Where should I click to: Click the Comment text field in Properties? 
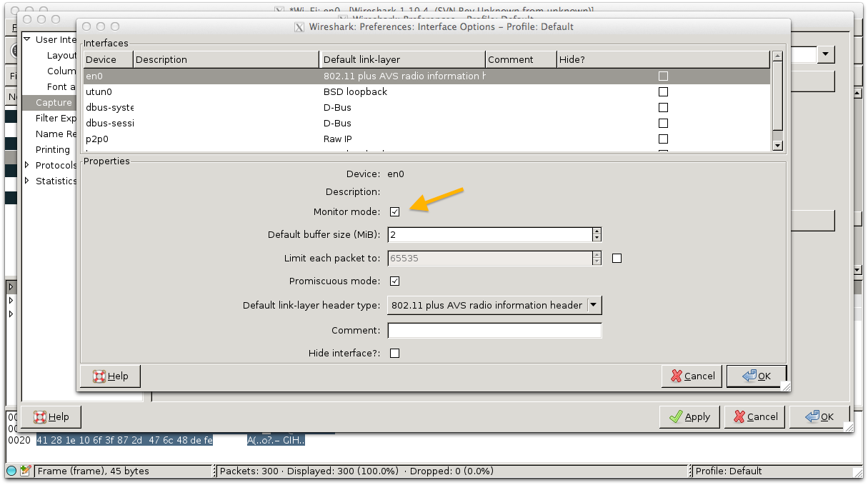coord(494,330)
